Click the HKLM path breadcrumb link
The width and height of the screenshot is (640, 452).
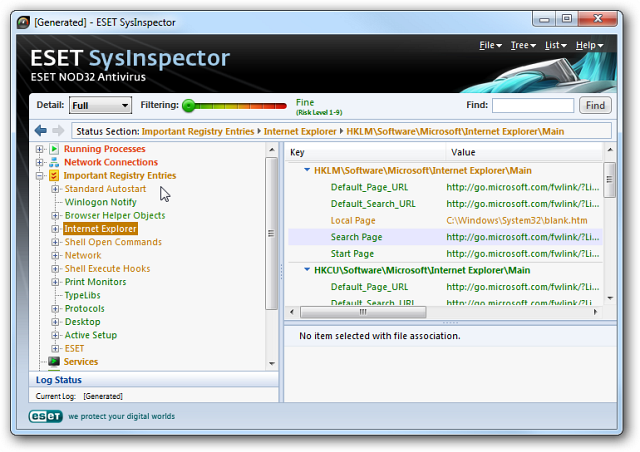coord(455,131)
